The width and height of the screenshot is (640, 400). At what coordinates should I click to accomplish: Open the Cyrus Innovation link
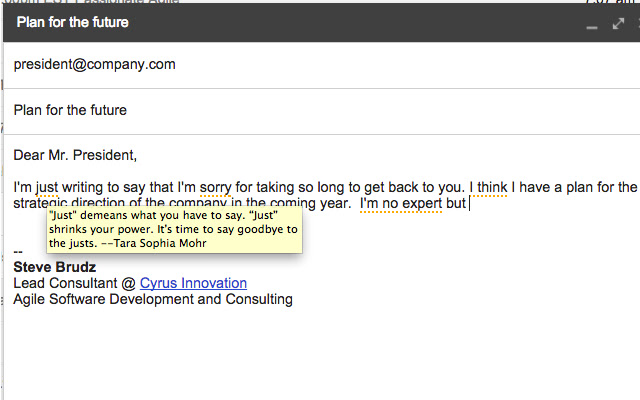pos(193,283)
